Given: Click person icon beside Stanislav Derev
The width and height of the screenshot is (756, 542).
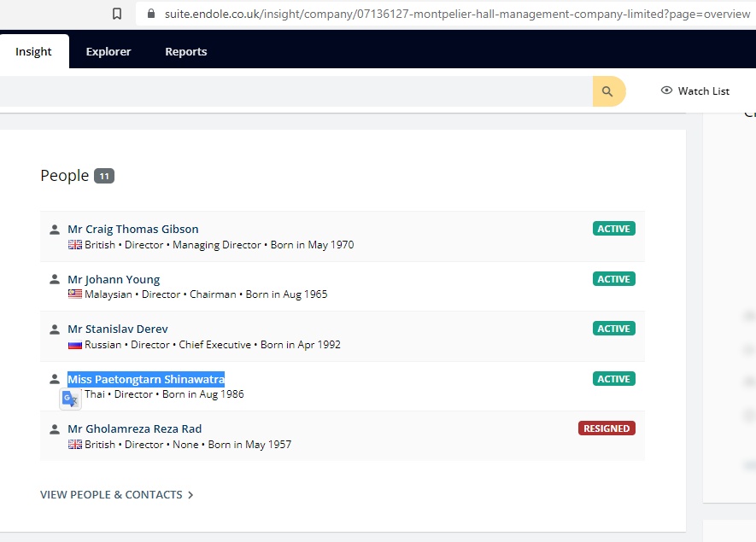Looking at the screenshot, I should tap(55, 329).
